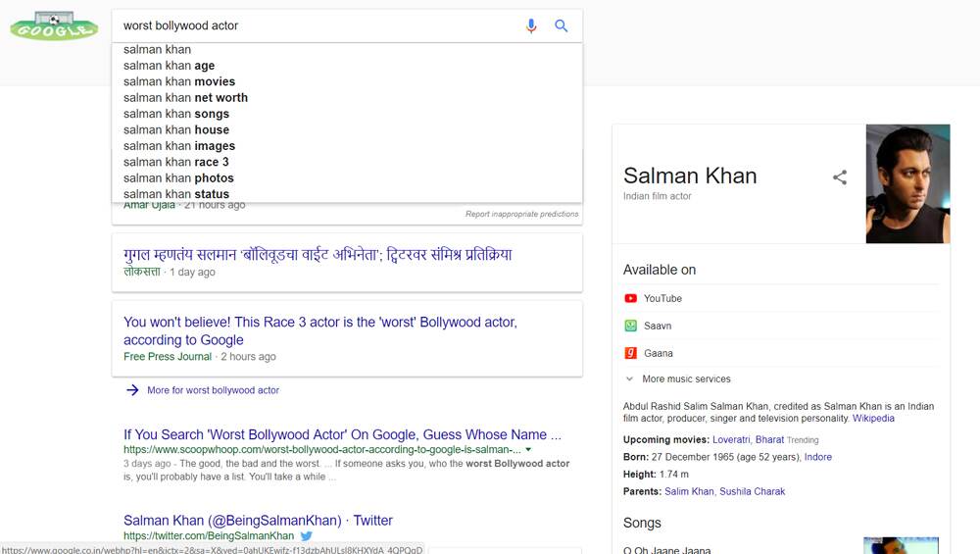This screenshot has height=554, width=980.
Task: Open Salman Khan (@BeingSalmanKhan) Twitter result
Action: click(x=258, y=521)
